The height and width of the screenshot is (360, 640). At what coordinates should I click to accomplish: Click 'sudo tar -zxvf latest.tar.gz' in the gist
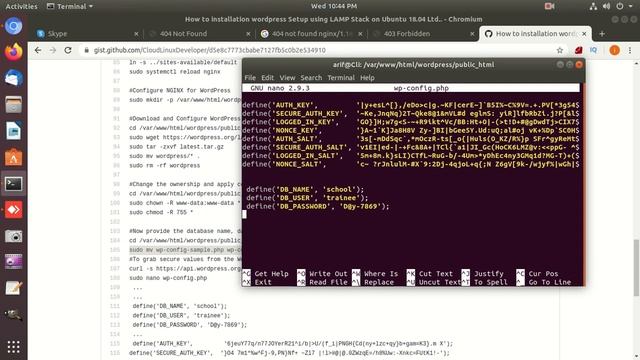pos(176,147)
